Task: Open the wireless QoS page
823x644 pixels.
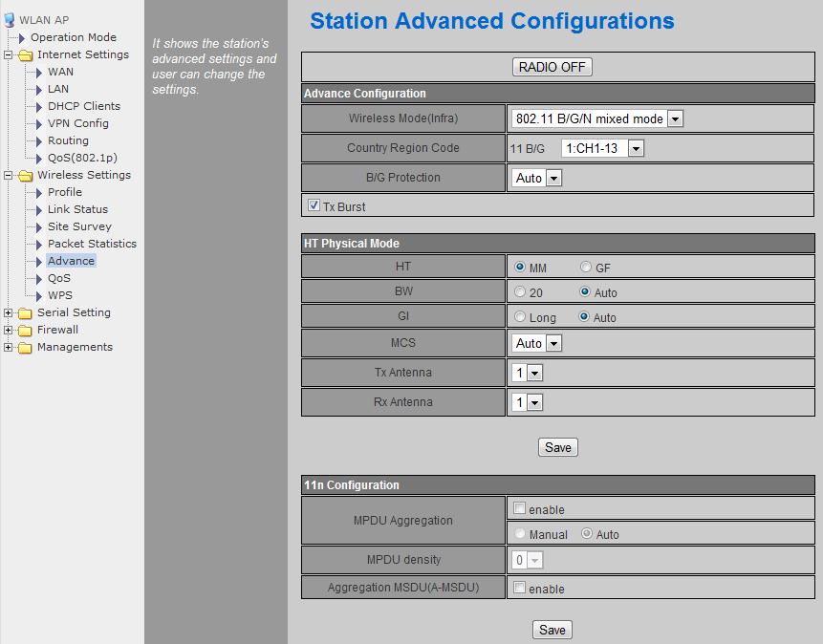Action: coord(59,278)
